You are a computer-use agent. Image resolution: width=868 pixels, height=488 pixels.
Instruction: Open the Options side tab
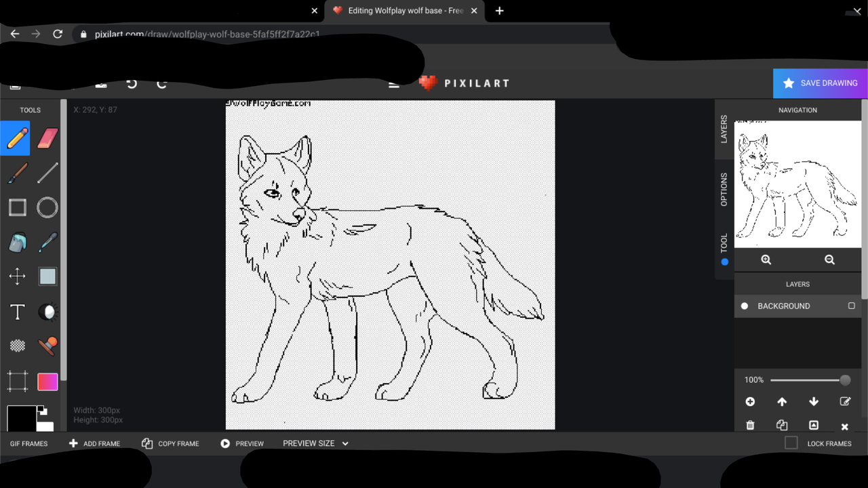[724, 189]
